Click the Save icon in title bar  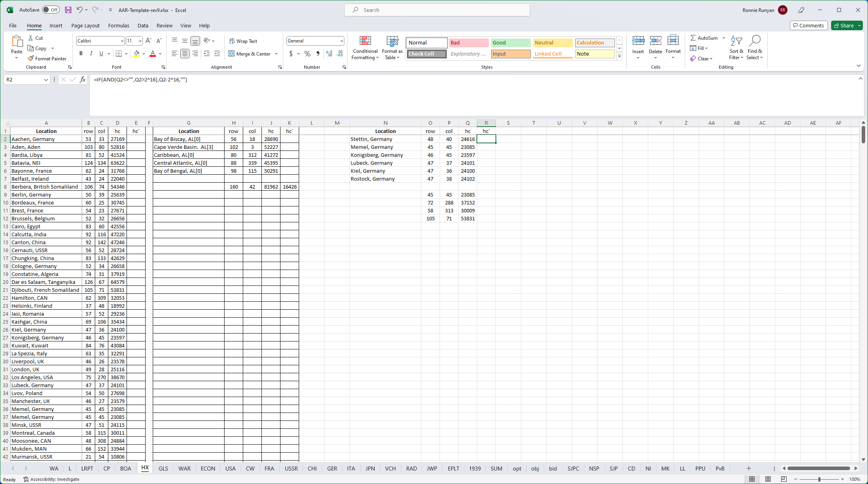point(68,10)
